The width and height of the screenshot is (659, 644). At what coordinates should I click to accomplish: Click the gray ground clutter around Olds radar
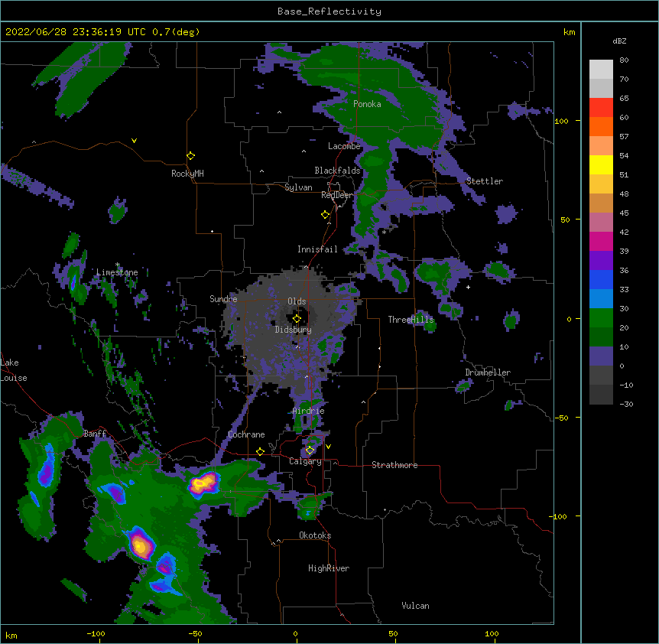[x=290, y=328]
